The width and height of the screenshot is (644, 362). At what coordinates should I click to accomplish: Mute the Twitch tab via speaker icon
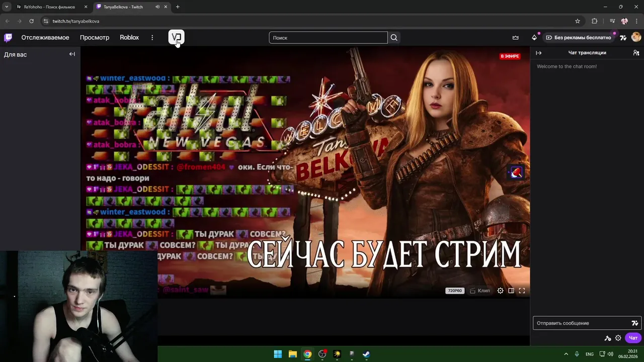[x=157, y=7]
